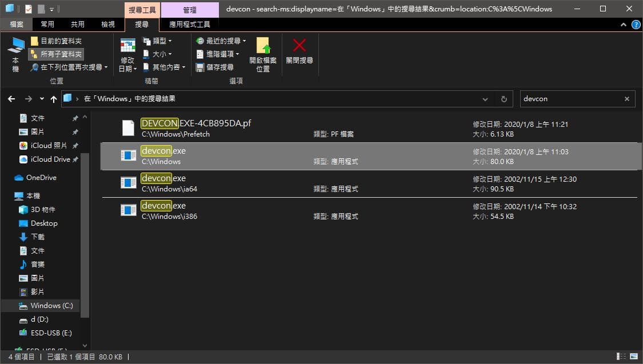Screen dimensions: 643x364
Task: Clear the search box with the X
Action: click(626, 99)
